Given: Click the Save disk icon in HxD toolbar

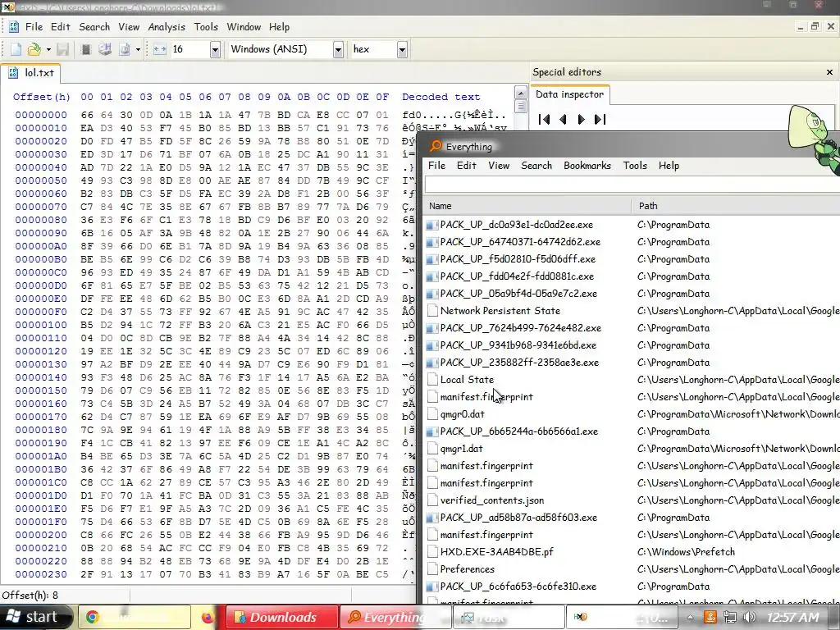Looking at the screenshot, I should click(x=62, y=49).
